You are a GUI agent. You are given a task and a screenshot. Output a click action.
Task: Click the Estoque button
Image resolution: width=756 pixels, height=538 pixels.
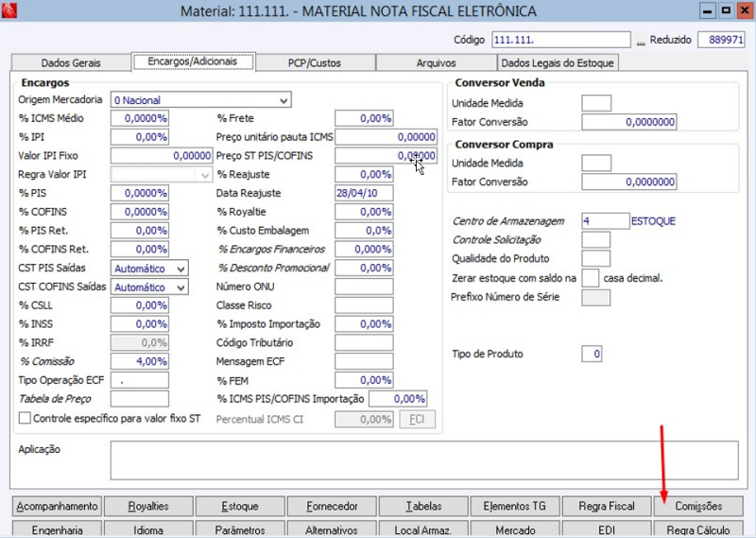pos(240,506)
